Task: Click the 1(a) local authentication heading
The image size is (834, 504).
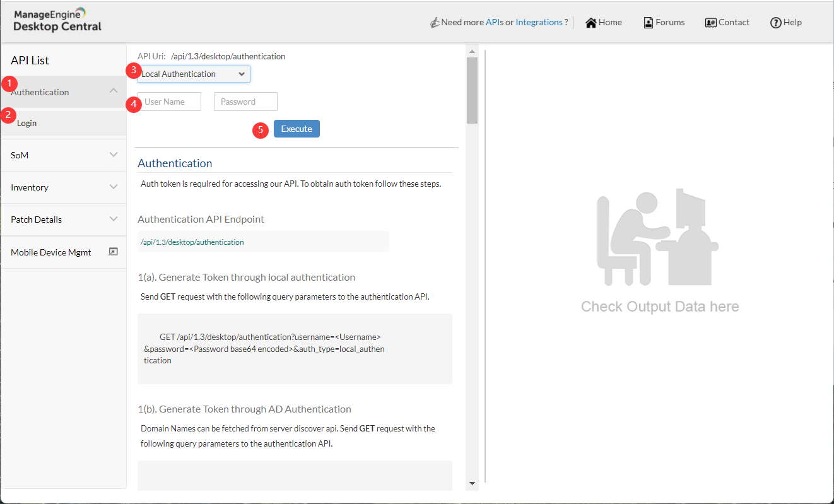Action: click(246, 278)
